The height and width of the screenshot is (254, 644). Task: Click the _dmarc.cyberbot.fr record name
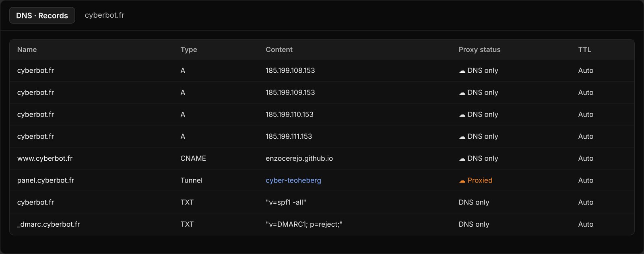pyautogui.click(x=48, y=224)
